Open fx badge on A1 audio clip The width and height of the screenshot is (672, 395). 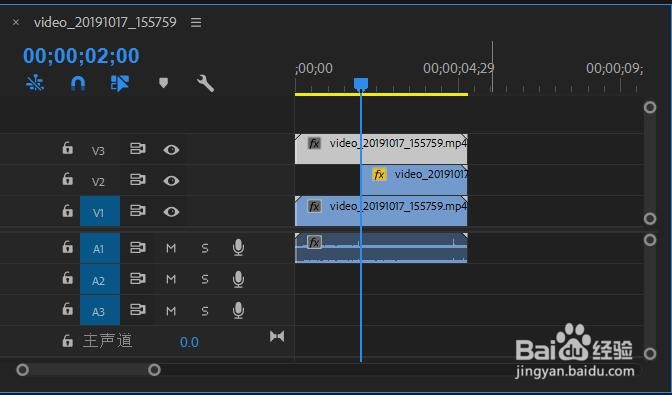[314, 242]
